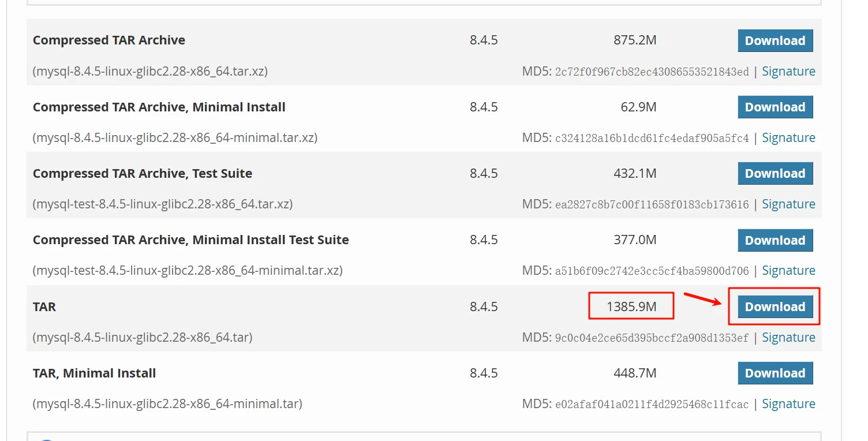View Signature for the 377.0M test suite
The height and width of the screenshot is (441, 868).
[788, 271]
